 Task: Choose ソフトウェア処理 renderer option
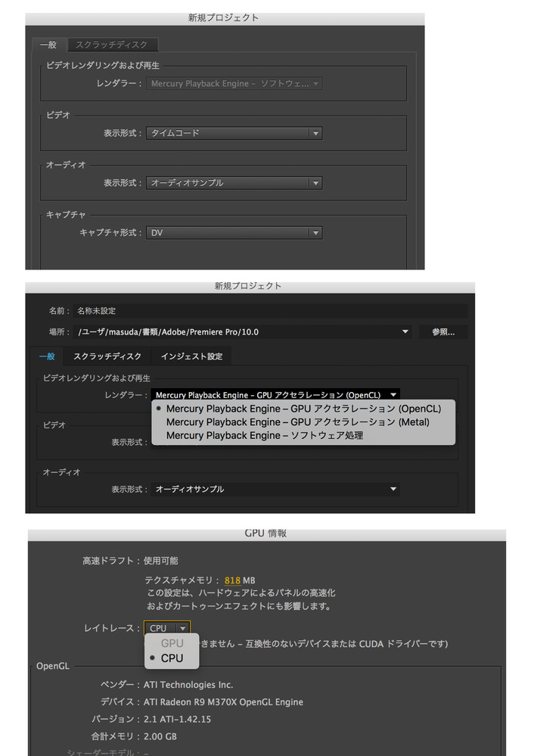click(303, 436)
